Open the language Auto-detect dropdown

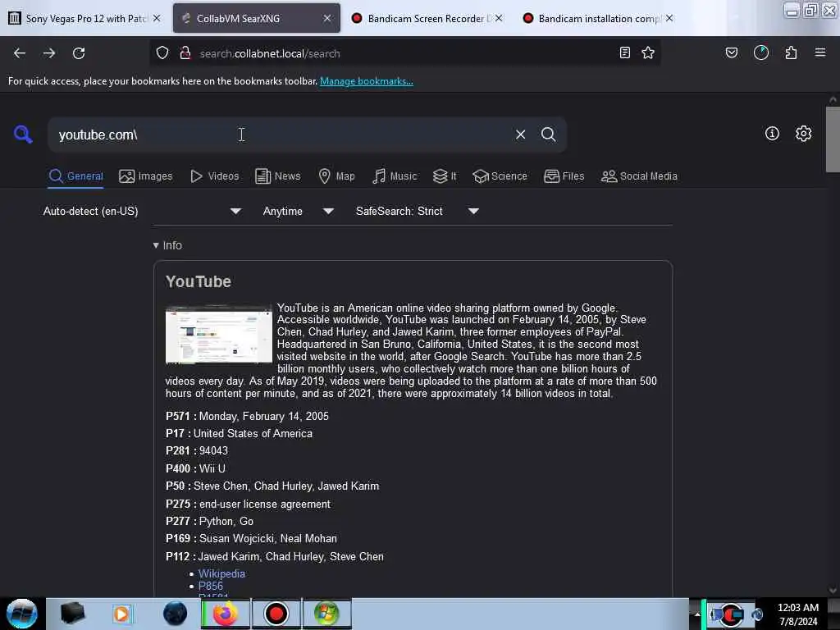point(142,211)
